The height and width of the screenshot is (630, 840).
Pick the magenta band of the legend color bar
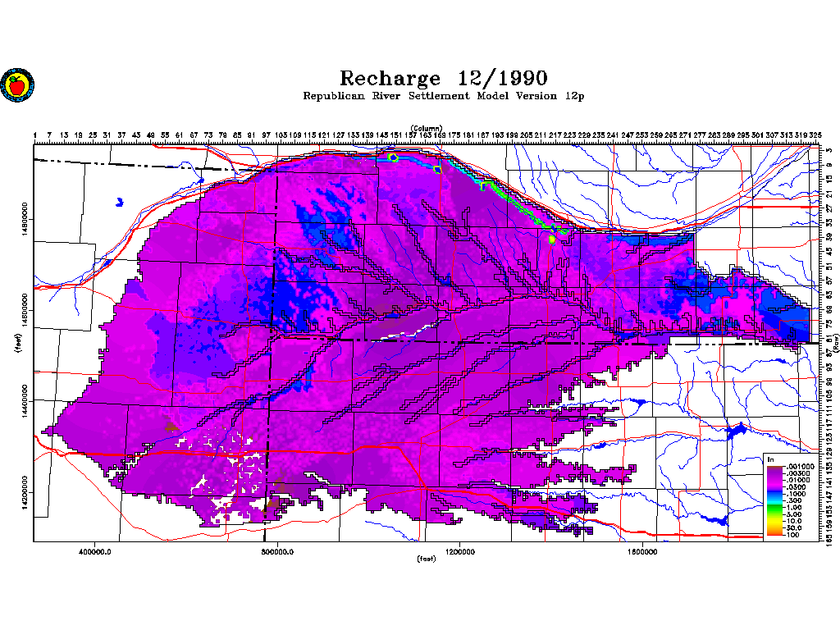(x=774, y=484)
